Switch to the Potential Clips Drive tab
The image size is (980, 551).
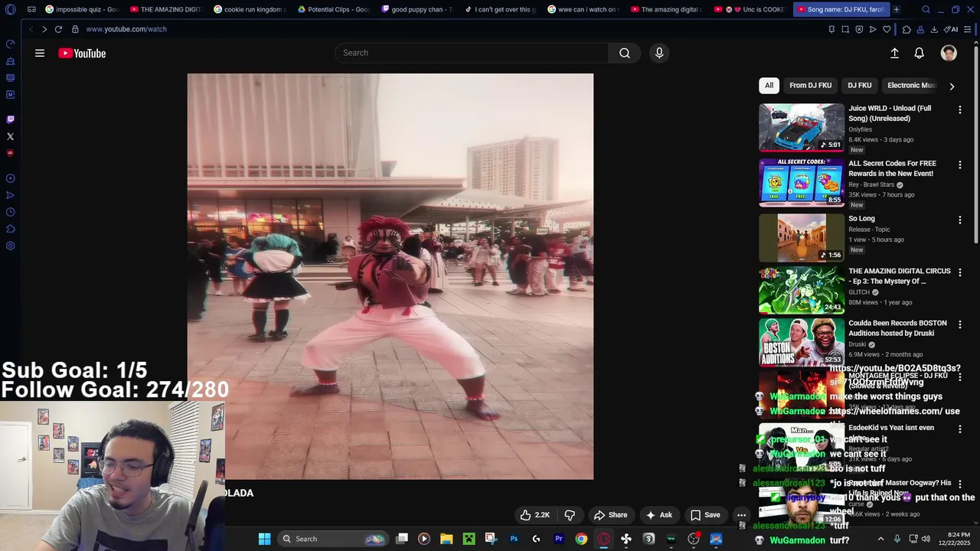[x=333, y=9]
